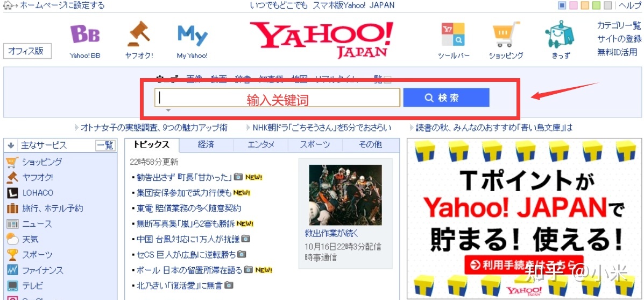Select the gray theme color swatch
Viewport: 644px width, 300px height.
coord(608,5)
